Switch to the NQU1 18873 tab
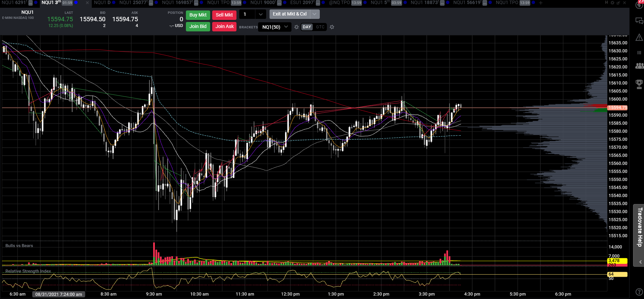 (x=425, y=3)
